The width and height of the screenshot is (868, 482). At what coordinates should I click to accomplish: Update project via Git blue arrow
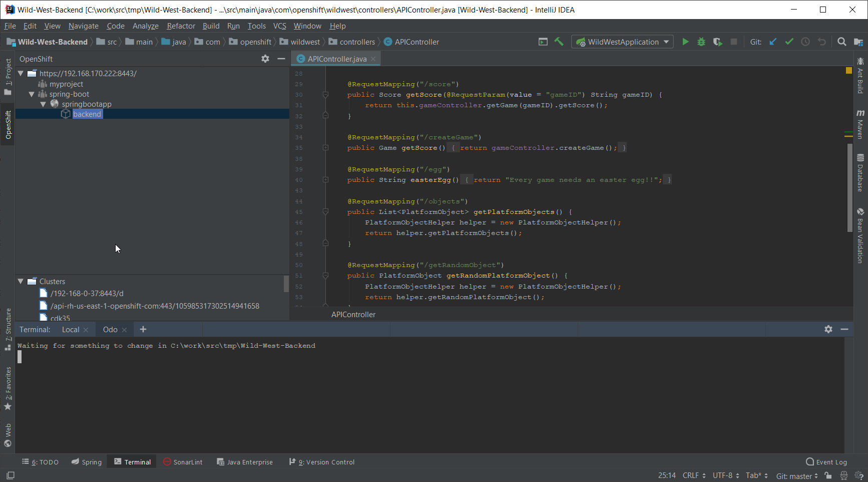[773, 42]
